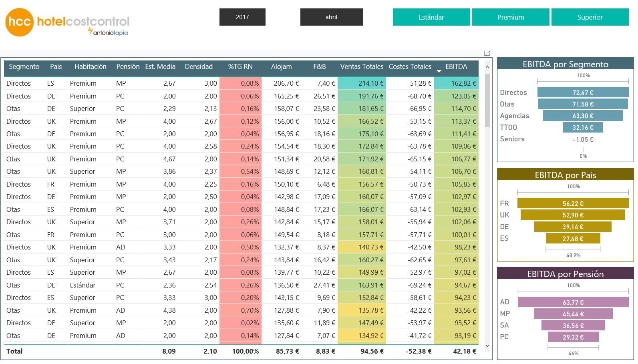Sort table by EBITDA column header

(x=456, y=66)
